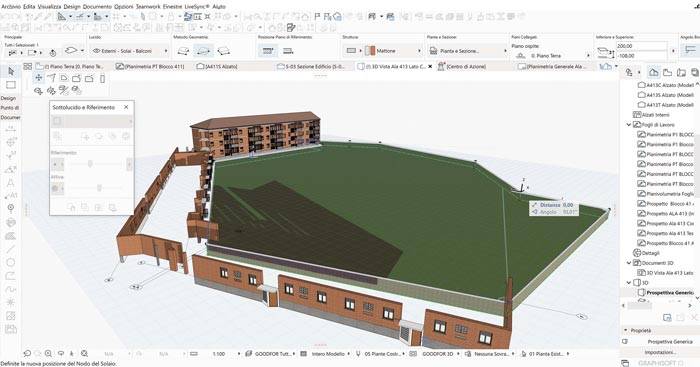The width and height of the screenshot is (700, 367).
Task: Click the Angolo Bordo slab edge icon
Action: click(691, 50)
